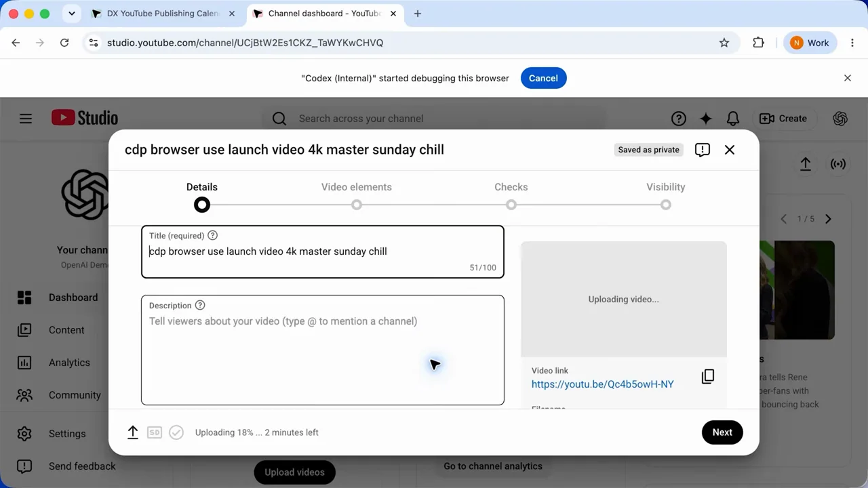Image resolution: width=868 pixels, height=488 pixels.
Task: Click the search magnifier icon
Action: point(279,119)
